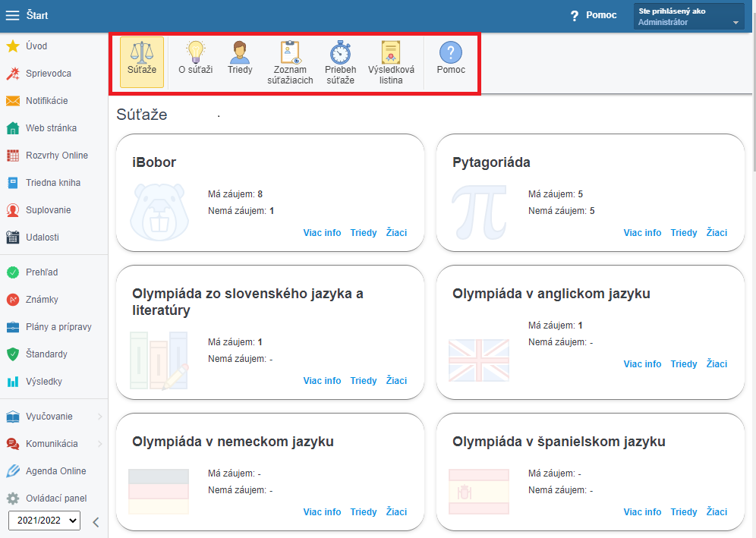This screenshot has height=538, width=756.
Task: Open Triedna kniha book icon
Action: pos(13,183)
